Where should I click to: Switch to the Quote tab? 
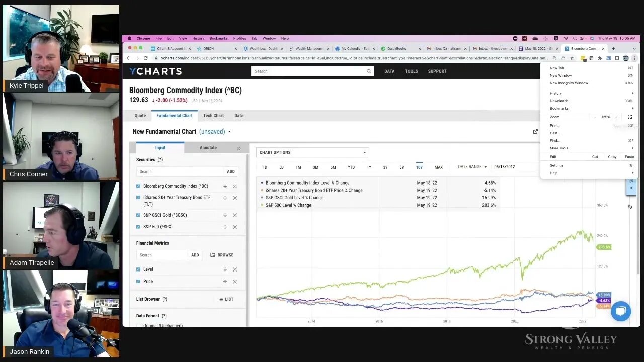[x=140, y=116]
